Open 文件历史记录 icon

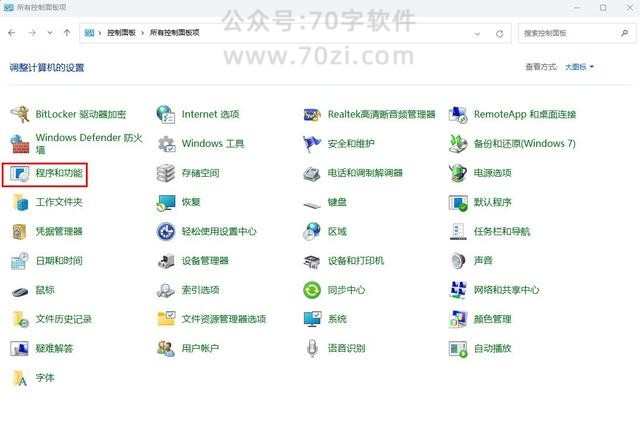(20, 319)
